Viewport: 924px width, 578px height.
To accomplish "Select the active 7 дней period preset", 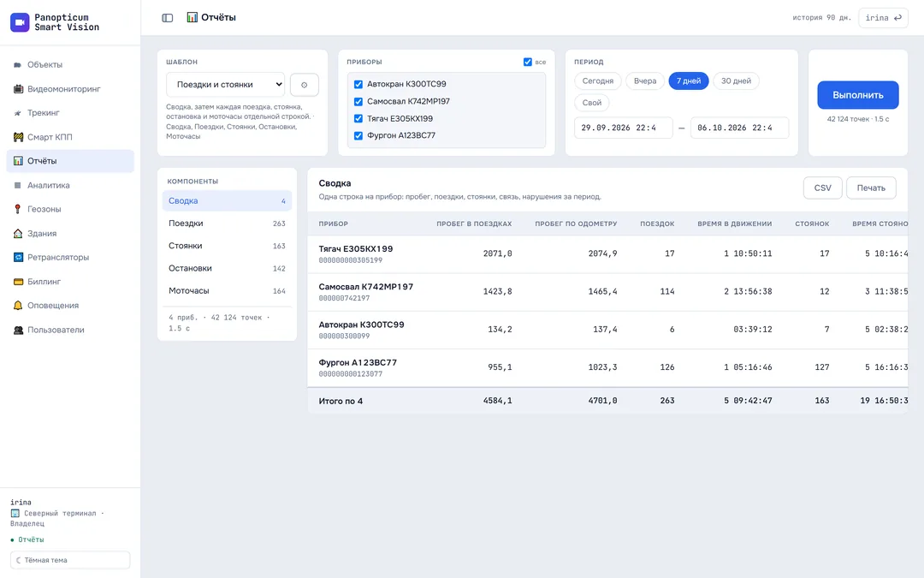I will pos(688,80).
